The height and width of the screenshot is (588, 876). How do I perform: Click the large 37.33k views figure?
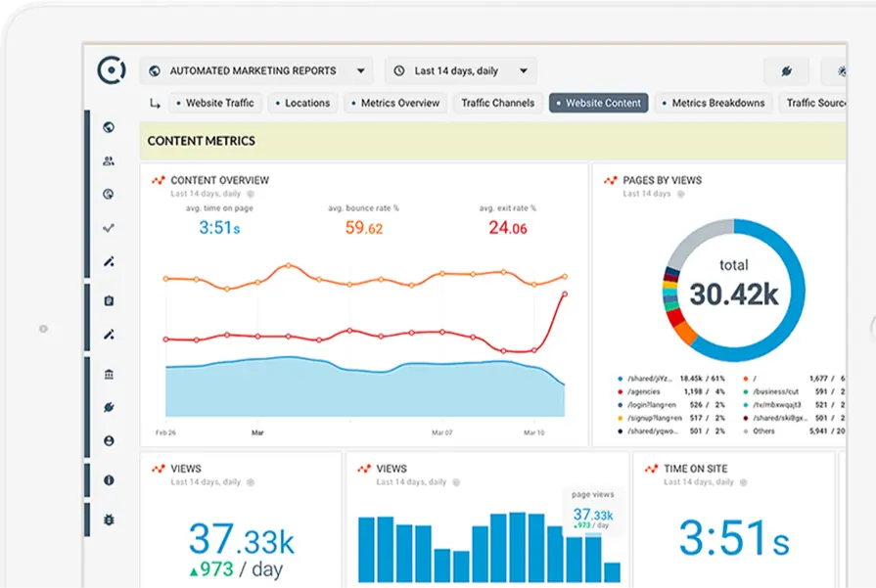click(x=242, y=539)
